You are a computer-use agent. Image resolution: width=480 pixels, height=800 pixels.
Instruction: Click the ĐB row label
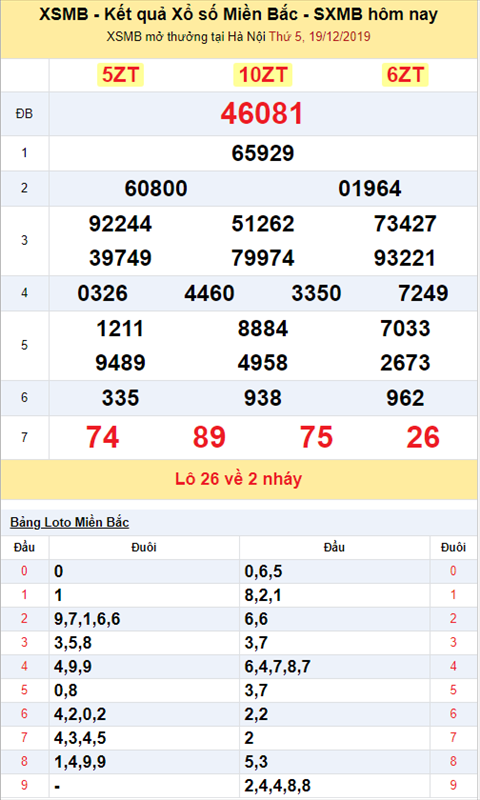[24, 114]
